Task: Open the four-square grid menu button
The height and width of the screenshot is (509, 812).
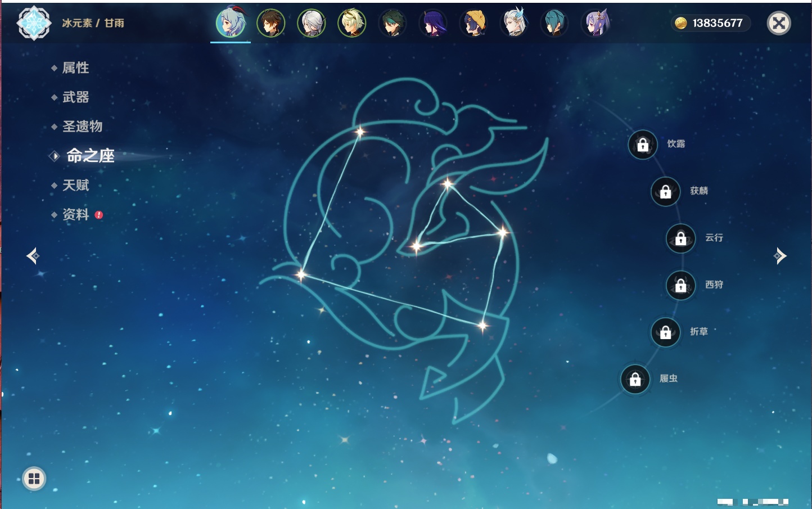Action: pos(34,479)
